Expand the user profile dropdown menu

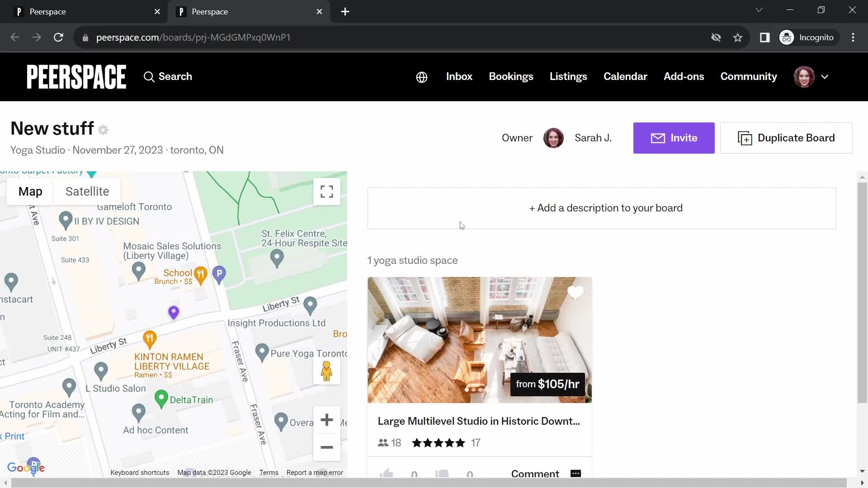point(825,76)
